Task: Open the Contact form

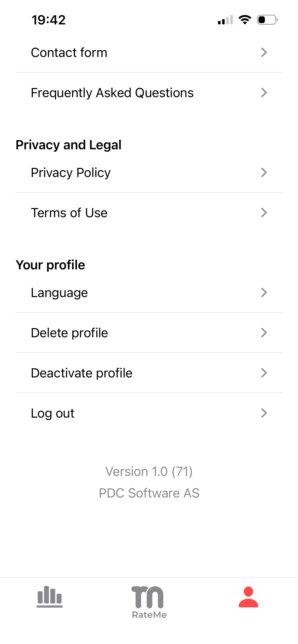Action: coord(69,53)
